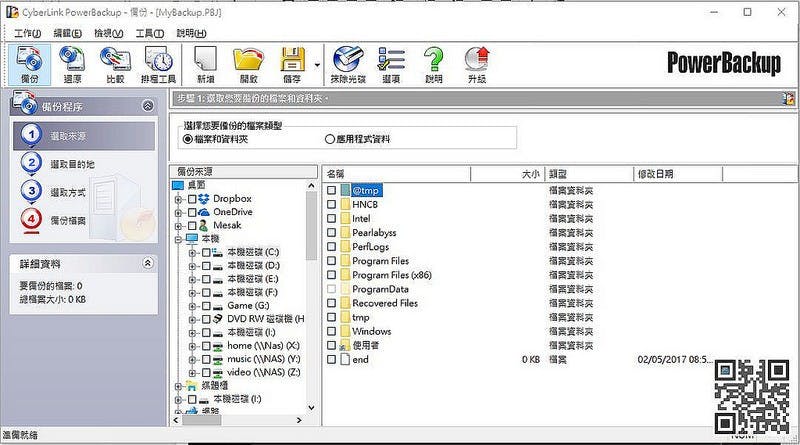Click the Mesak user icon in tree
The height and width of the screenshot is (445, 800).
coord(204,225)
